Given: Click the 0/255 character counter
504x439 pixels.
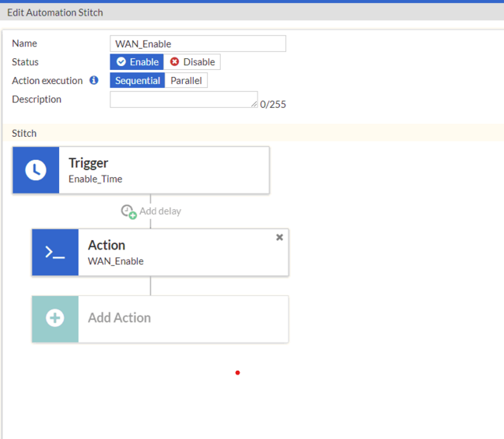Looking at the screenshot, I should tap(273, 104).
